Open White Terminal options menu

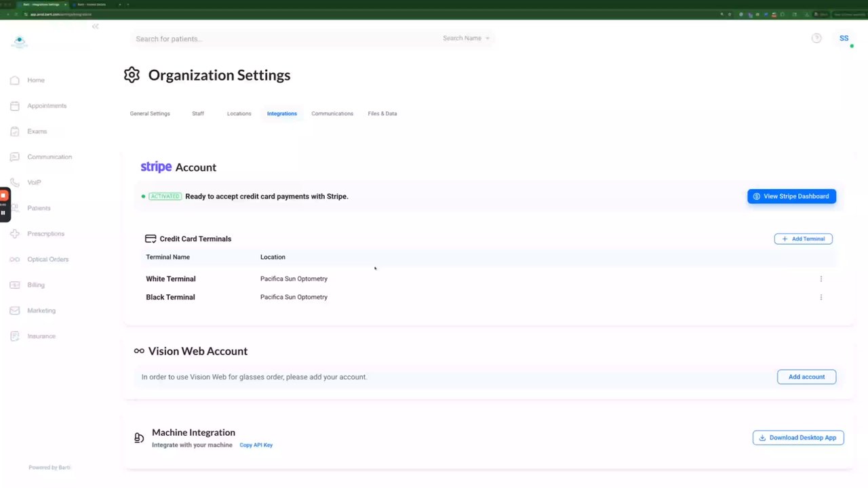pos(821,279)
